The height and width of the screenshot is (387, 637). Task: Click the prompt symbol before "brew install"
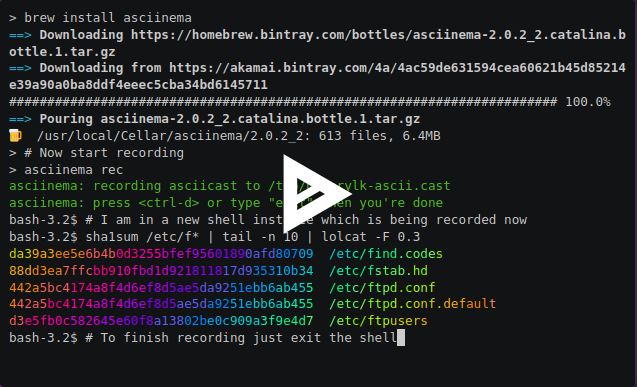pyautogui.click(x=13, y=18)
